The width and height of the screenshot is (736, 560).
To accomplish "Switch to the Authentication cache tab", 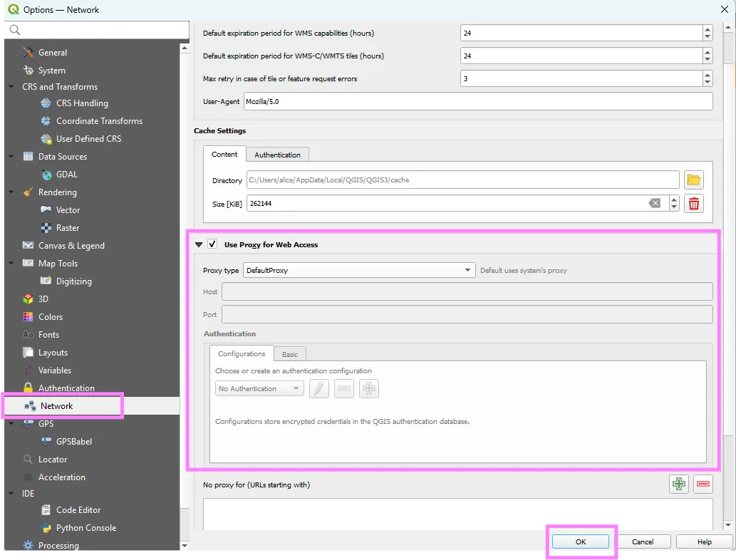I will pyautogui.click(x=277, y=154).
